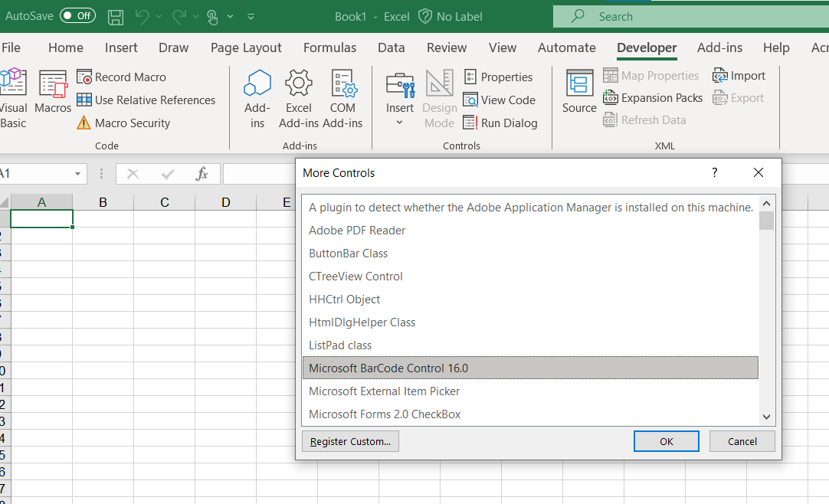This screenshot has width=829, height=504.
Task: Toggle Design Mode
Action: [x=439, y=100]
